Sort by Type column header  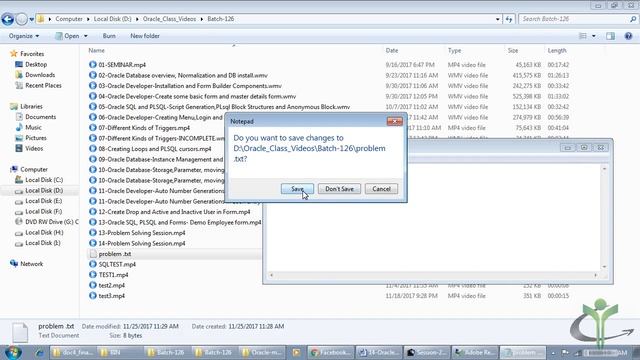point(454,51)
